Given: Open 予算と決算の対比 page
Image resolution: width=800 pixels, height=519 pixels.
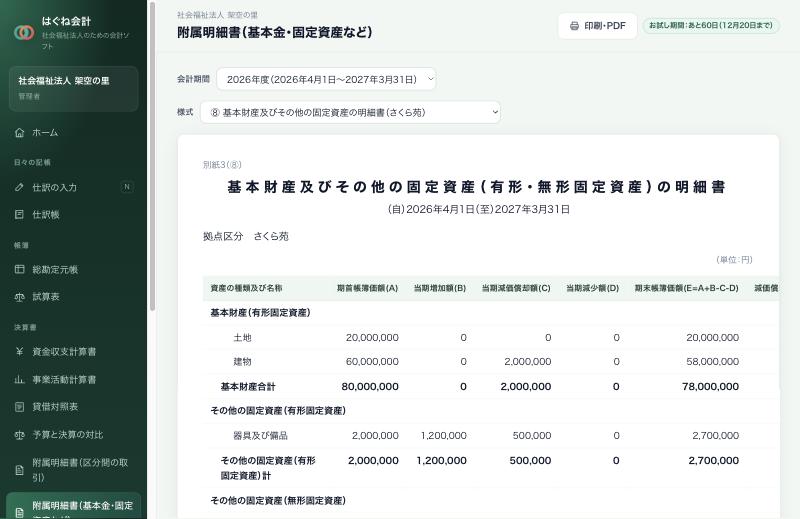Looking at the screenshot, I should [x=73, y=434].
